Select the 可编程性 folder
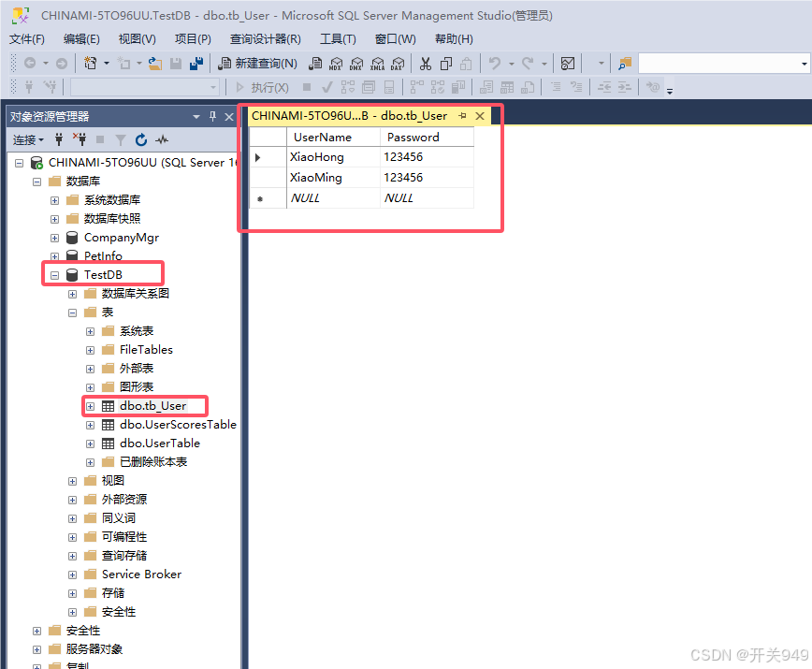 click(124, 537)
